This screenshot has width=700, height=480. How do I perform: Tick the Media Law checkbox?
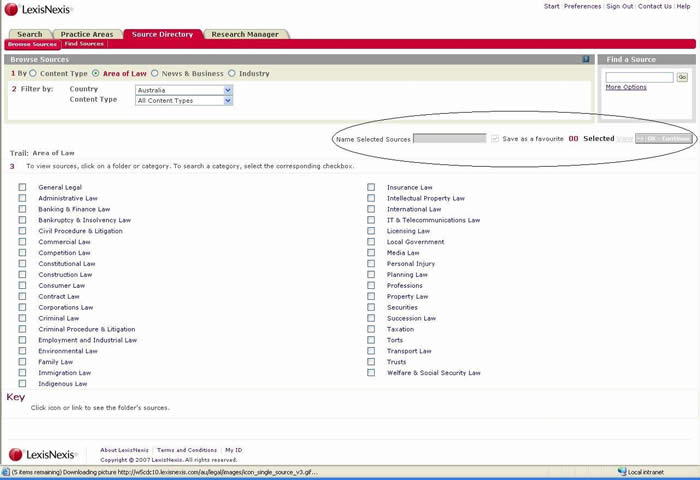[x=371, y=253]
